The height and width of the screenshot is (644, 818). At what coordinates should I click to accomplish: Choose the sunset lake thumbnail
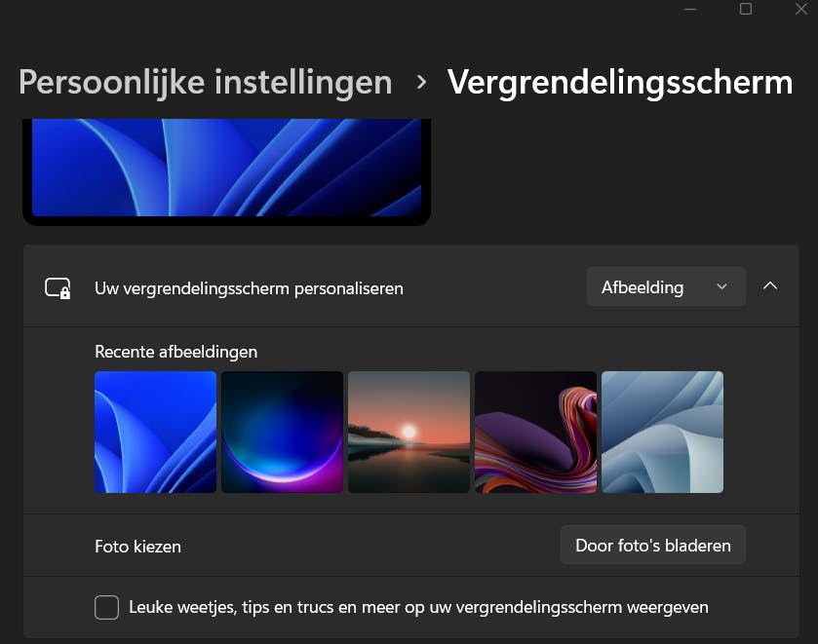point(409,432)
